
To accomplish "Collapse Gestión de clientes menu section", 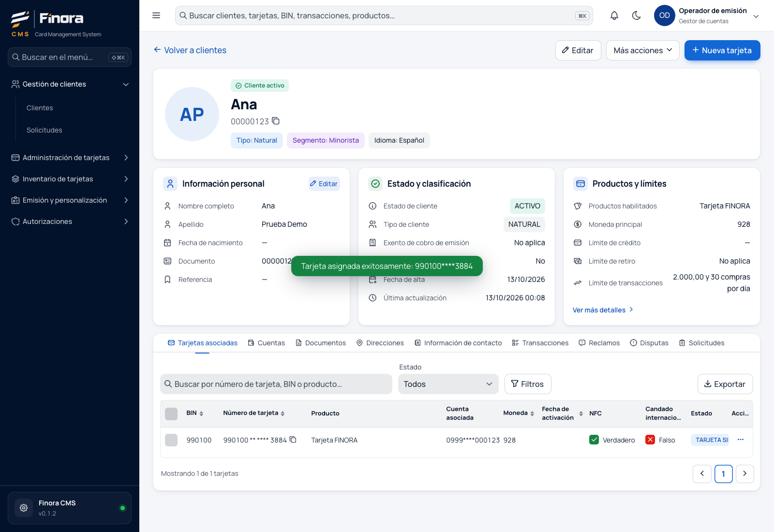I will click(70, 84).
